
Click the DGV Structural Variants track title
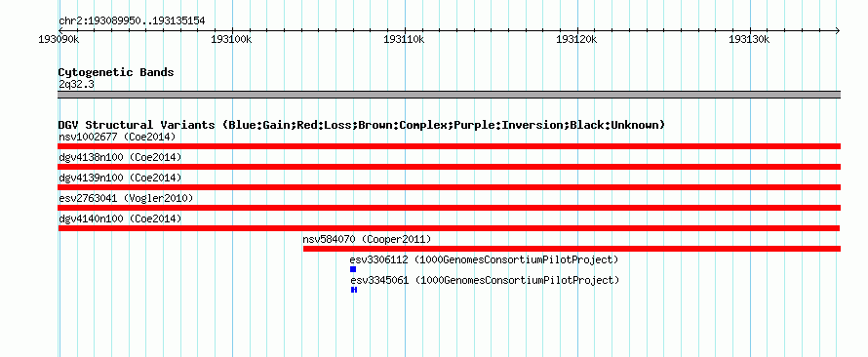coord(361,125)
